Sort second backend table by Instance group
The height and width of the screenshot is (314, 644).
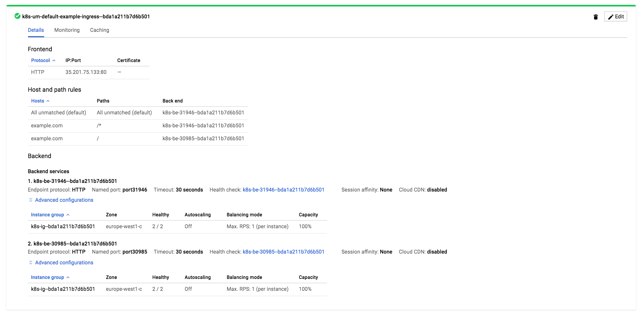pos(47,277)
